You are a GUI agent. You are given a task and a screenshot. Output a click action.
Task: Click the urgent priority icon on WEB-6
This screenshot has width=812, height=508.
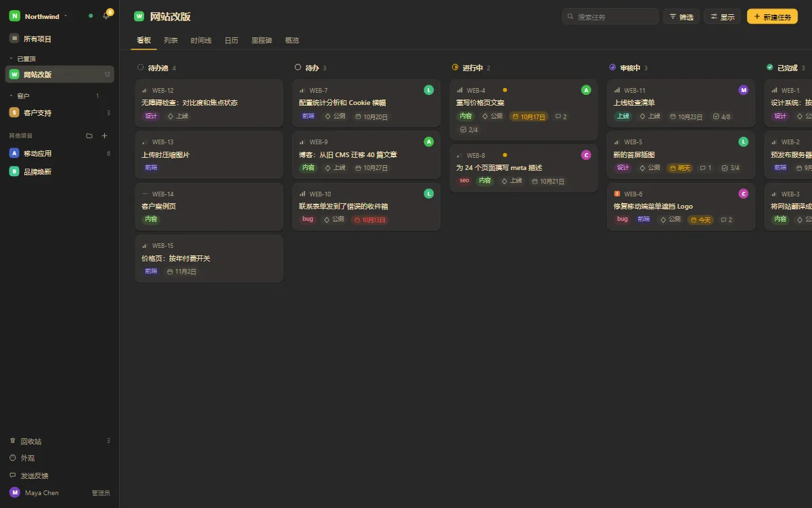pos(617,194)
